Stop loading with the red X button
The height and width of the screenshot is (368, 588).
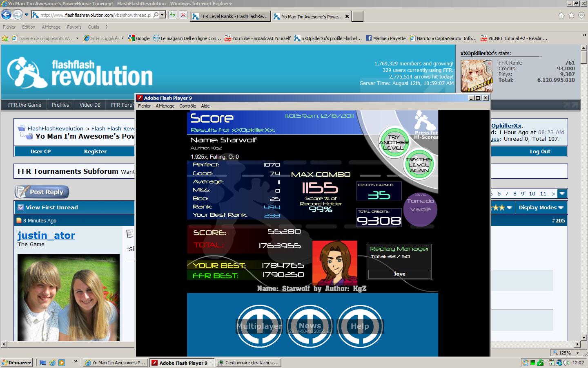pos(183,15)
